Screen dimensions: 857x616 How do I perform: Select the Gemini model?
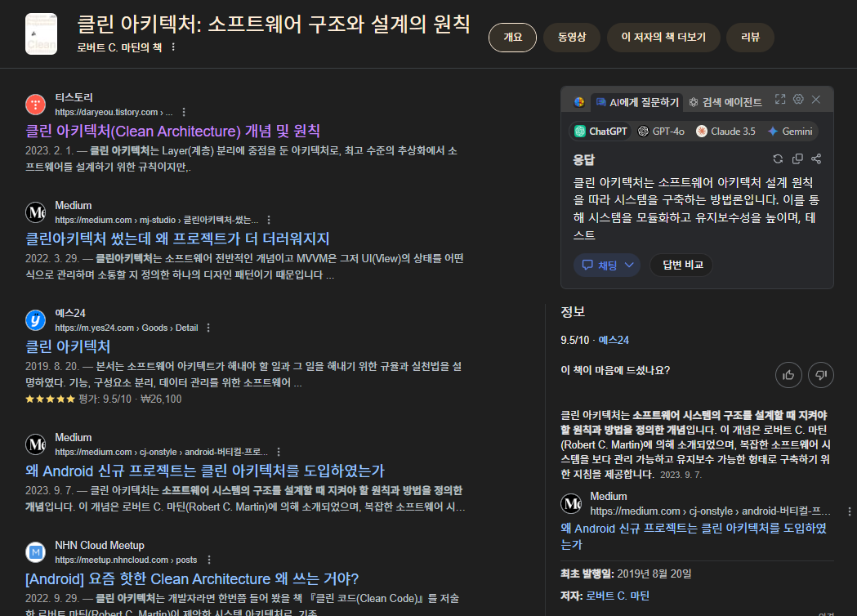point(790,132)
